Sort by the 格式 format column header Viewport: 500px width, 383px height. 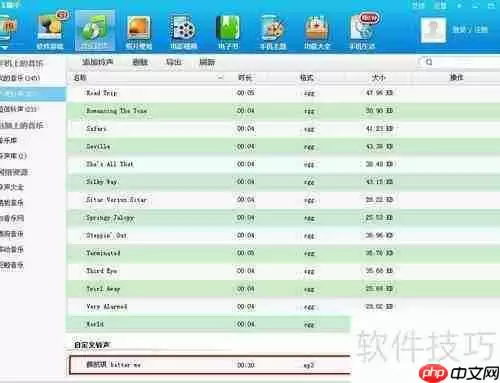pos(307,78)
